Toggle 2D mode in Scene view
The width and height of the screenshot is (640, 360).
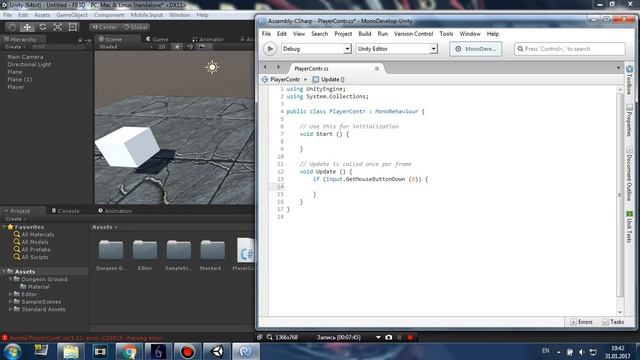pyautogui.click(x=162, y=47)
